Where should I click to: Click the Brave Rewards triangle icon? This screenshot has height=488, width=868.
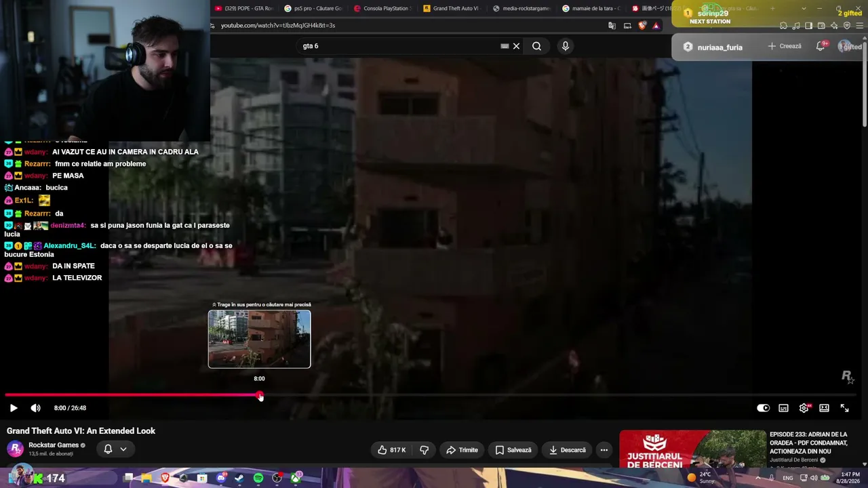coord(656,26)
